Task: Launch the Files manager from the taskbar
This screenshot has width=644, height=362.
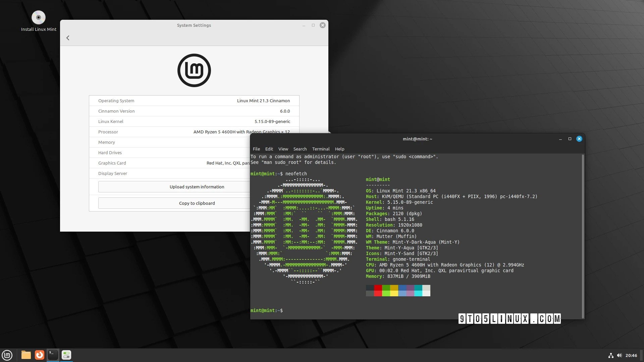Action: click(x=26, y=355)
